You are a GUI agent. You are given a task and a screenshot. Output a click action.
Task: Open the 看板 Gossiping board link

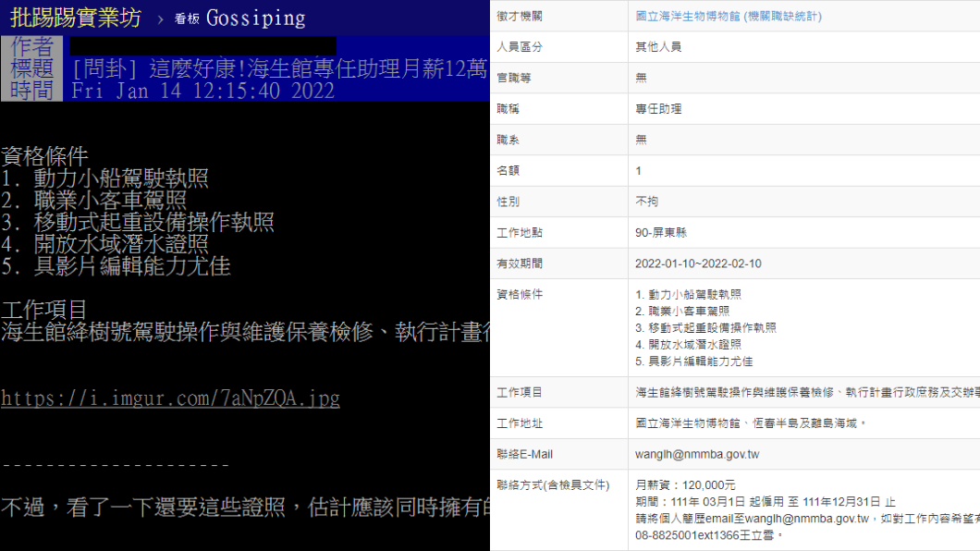(240, 18)
